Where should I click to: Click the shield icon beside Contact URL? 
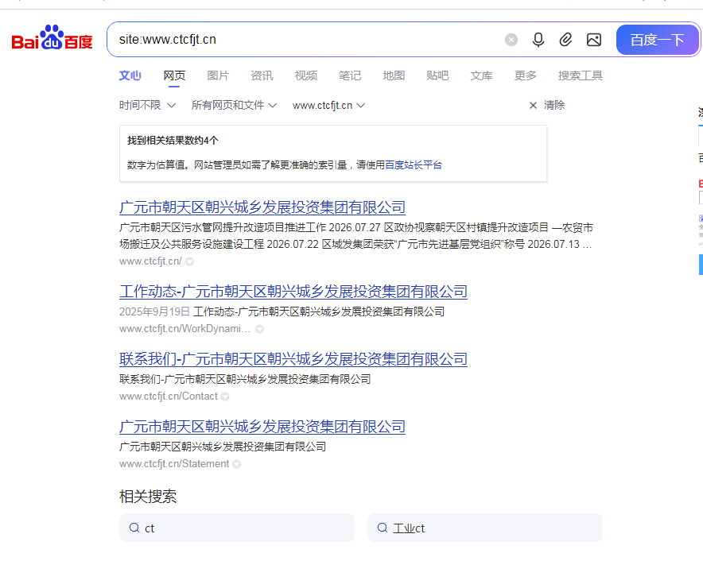pos(225,397)
